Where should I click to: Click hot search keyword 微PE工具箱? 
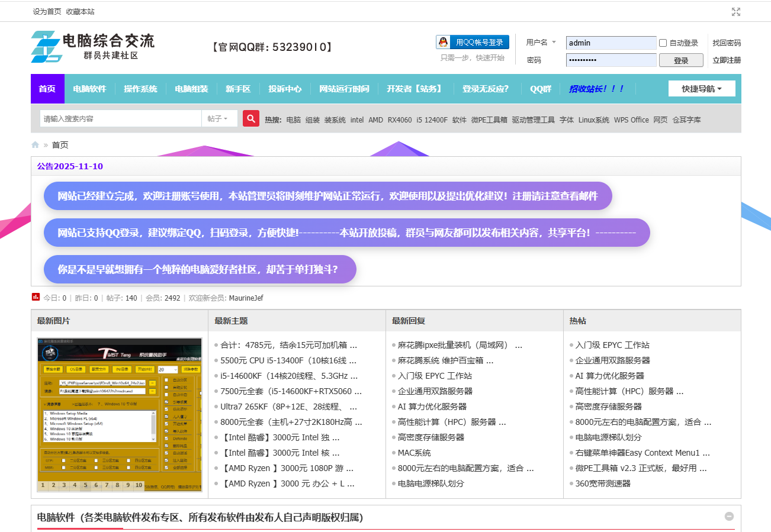click(489, 120)
